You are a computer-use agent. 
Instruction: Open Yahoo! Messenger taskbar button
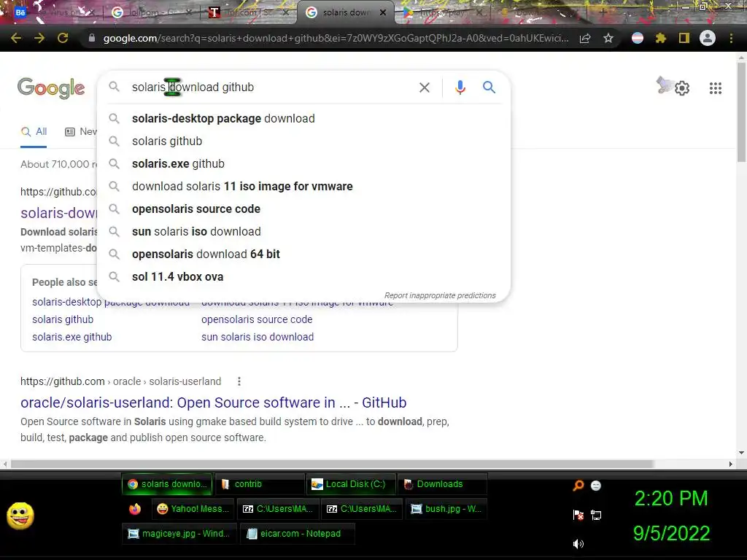[193, 509]
